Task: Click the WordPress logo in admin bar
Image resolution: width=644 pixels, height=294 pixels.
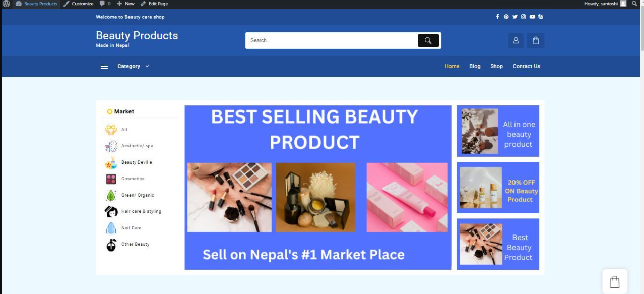Action: click(6, 4)
